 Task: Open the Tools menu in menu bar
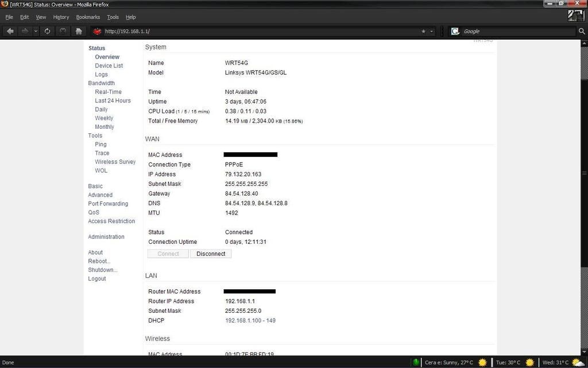tap(113, 17)
